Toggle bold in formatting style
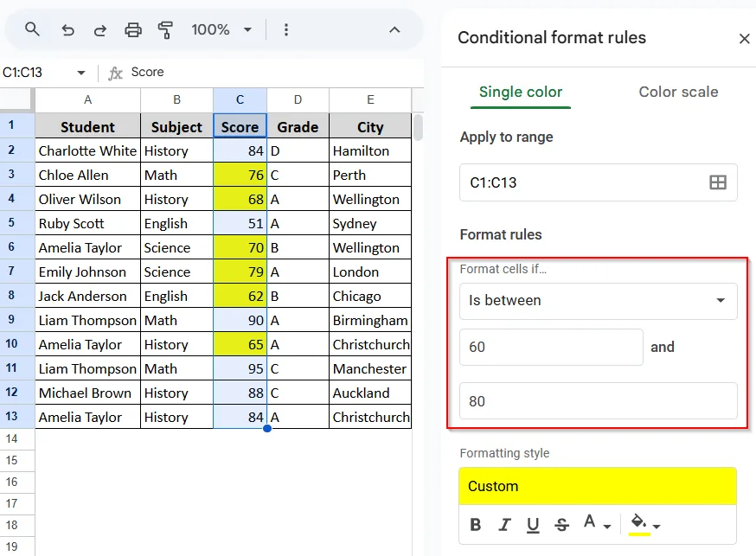 pyautogui.click(x=476, y=524)
